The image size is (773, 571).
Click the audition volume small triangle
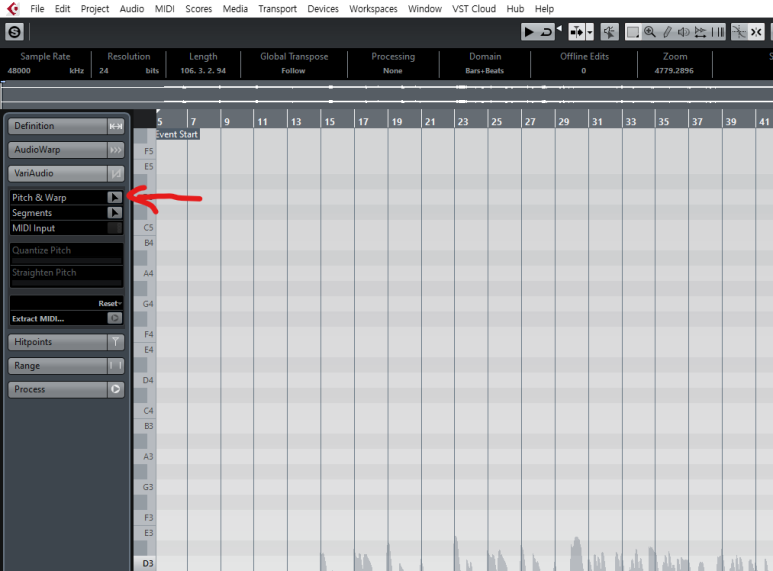tap(559, 28)
